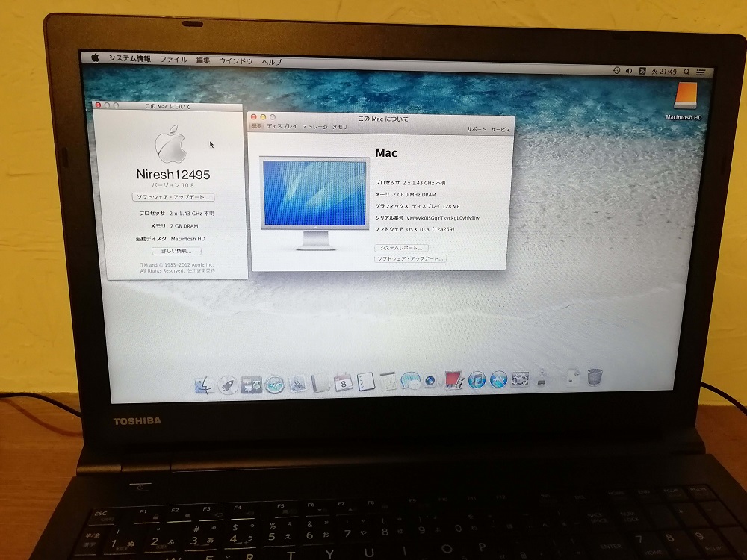The height and width of the screenshot is (560, 747).
Task: Open Mail from the Dock
Action: tap(297, 383)
